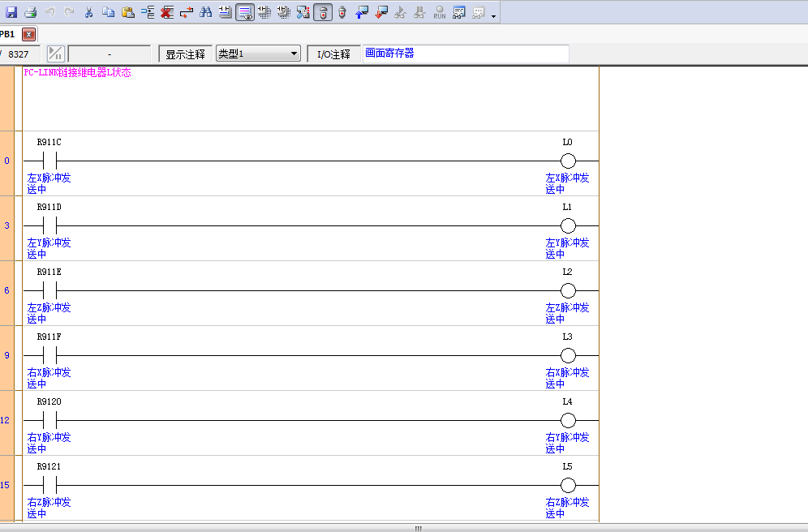Toggle the highlighted monitor view icon
Screen dimensions: 808x532
[244, 12]
